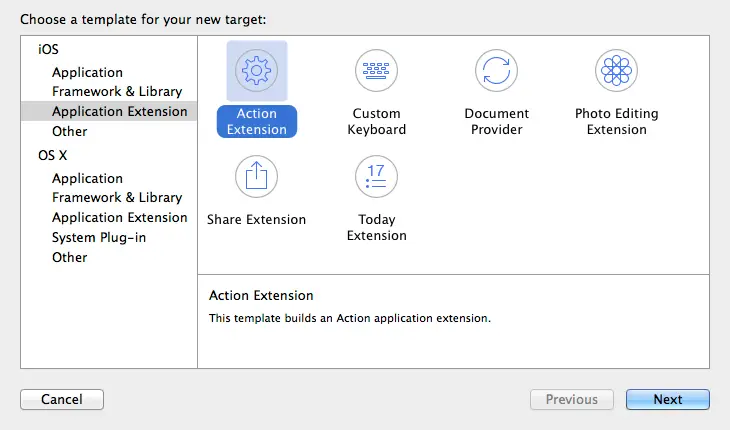The image size is (730, 430).
Task: Select the Share Extension template icon
Action: click(x=257, y=176)
